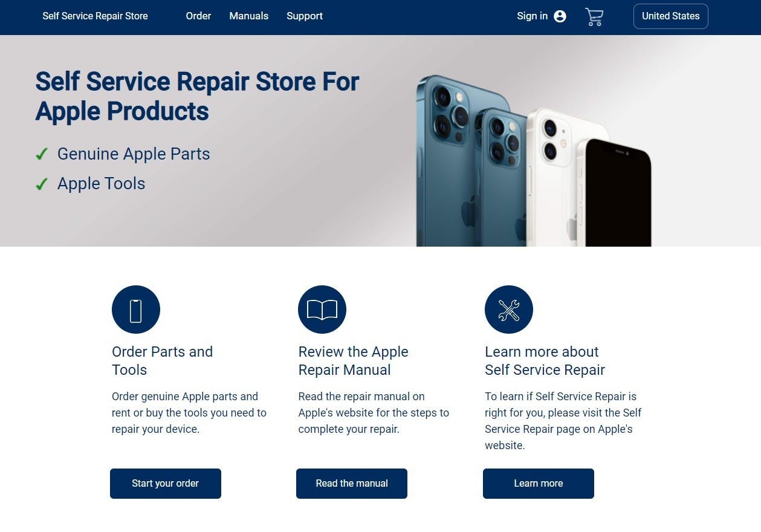Open the Manuals menu item
Image resolution: width=761 pixels, height=532 pixels.
(249, 16)
